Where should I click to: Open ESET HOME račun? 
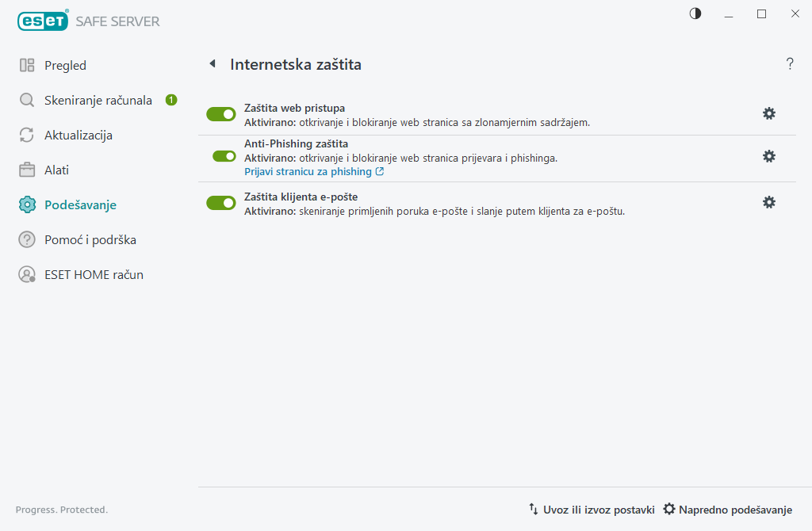pos(94,275)
